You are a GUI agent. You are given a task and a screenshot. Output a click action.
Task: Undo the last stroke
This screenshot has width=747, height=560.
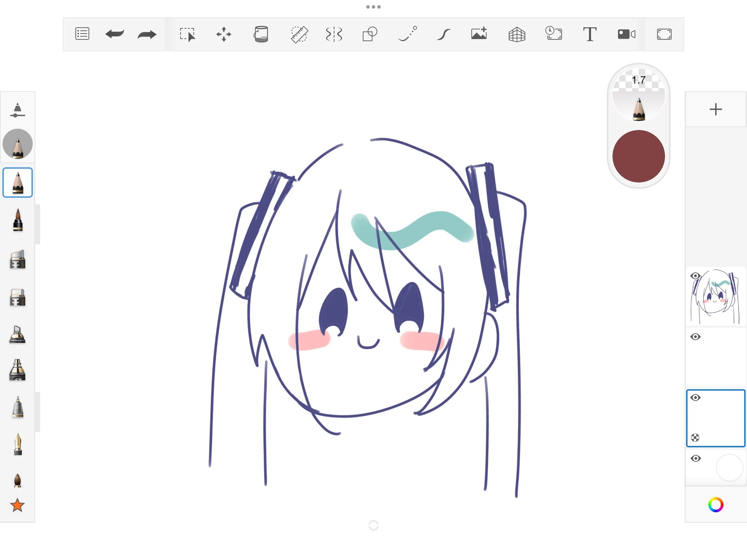click(114, 34)
